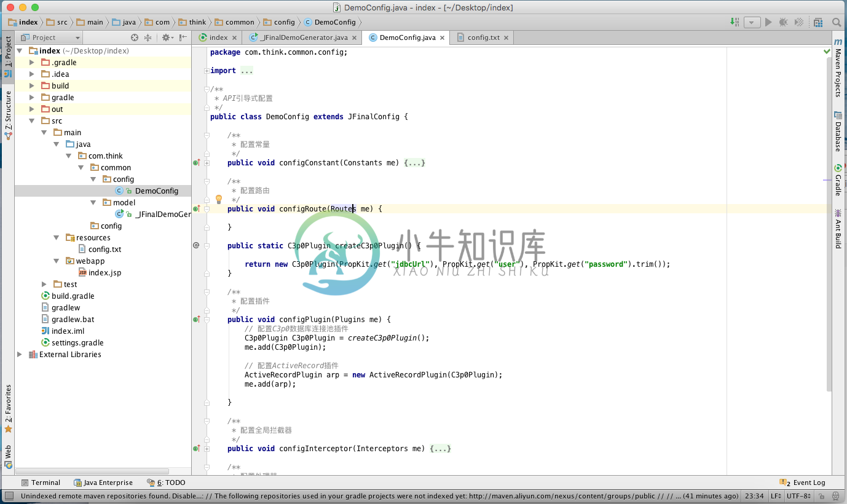Click Run with Coverage icon
847x504 pixels.
[798, 22]
